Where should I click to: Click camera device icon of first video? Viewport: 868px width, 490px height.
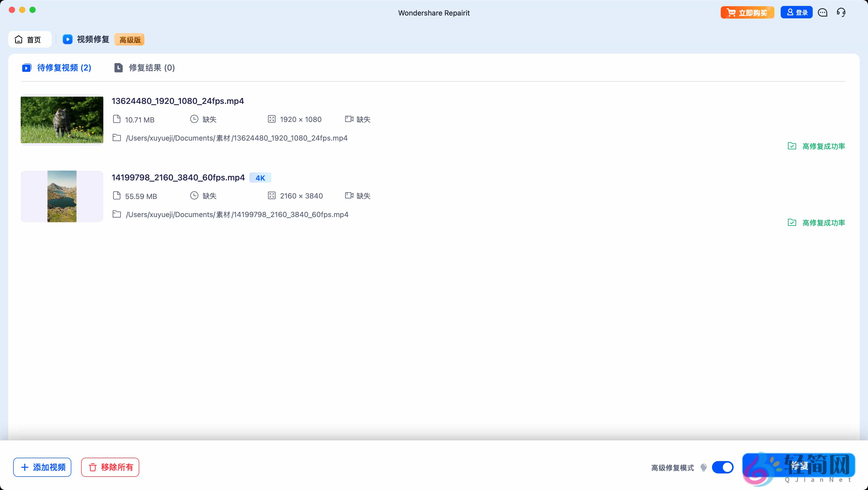[x=349, y=119]
